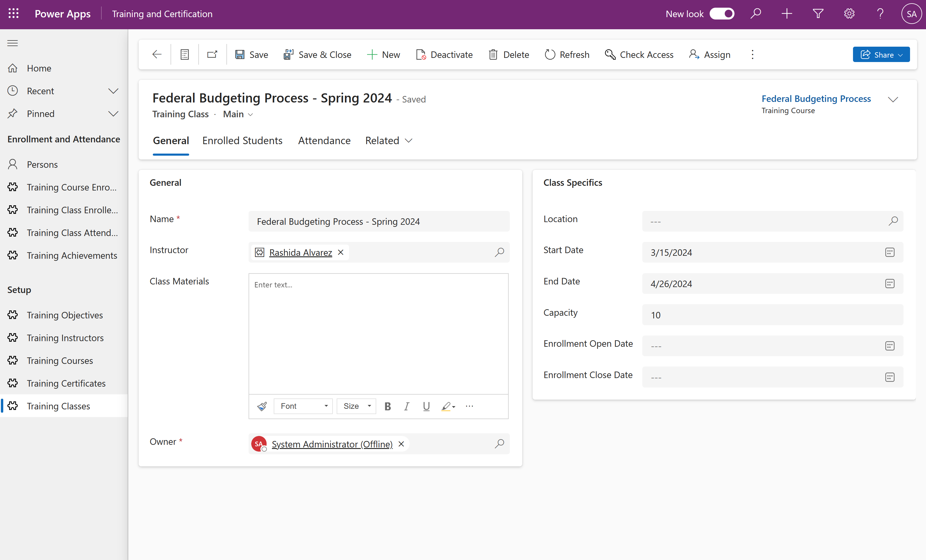
Task: Open the Rashida Alvarez instructor link
Action: (300, 253)
